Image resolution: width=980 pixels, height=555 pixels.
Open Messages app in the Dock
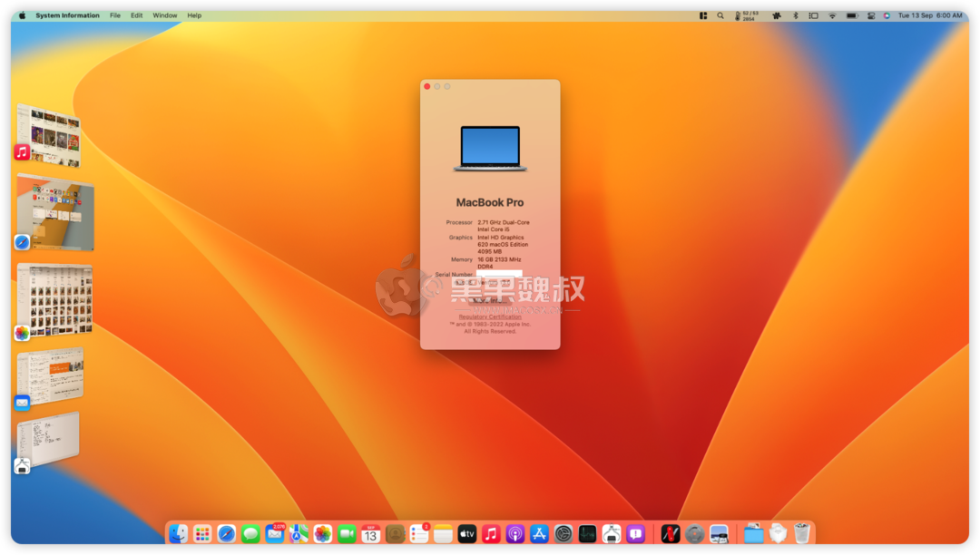coord(250,534)
